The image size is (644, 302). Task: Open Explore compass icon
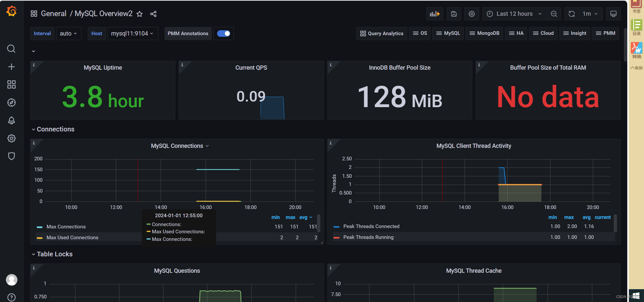pos(12,103)
